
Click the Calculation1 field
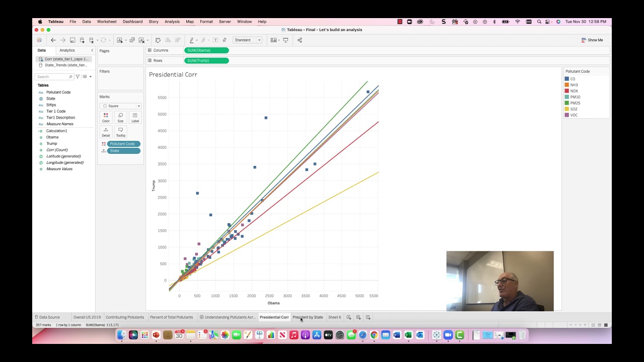(x=56, y=131)
